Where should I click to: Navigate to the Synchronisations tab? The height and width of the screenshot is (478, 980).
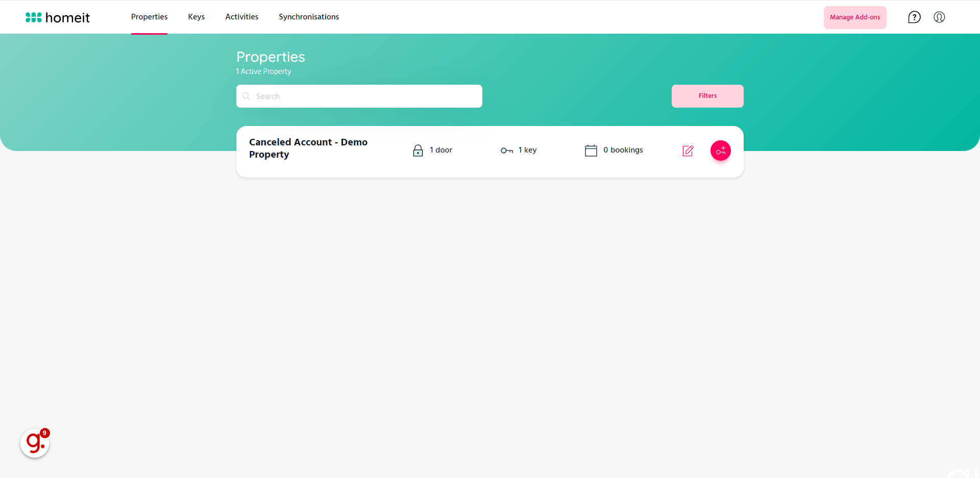[308, 17]
